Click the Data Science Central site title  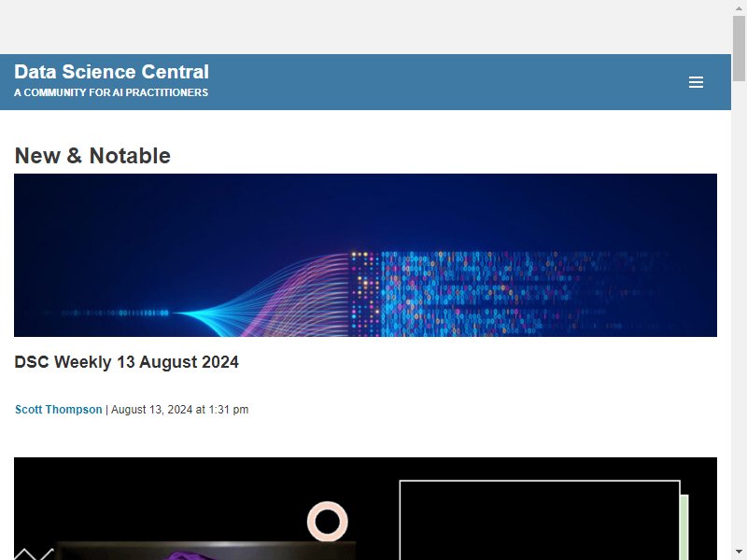coord(111,72)
